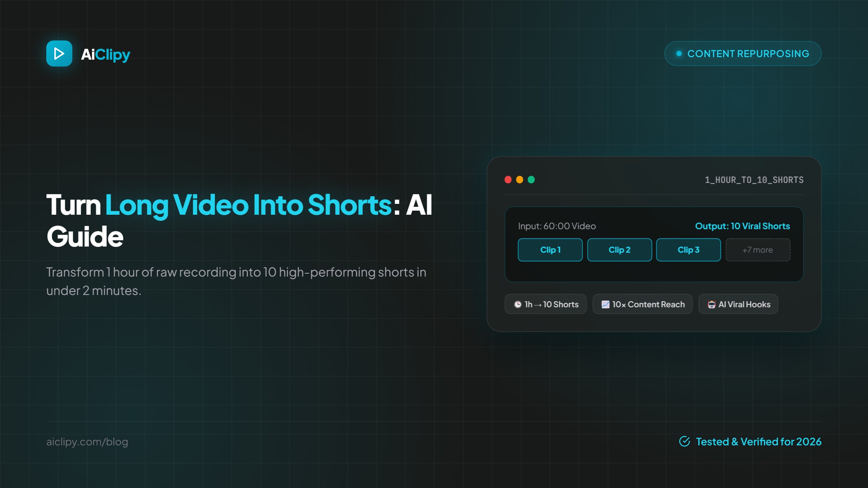Click the 1h → 10 Shorts chip
This screenshot has width=868, height=488.
(x=546, y=304)
